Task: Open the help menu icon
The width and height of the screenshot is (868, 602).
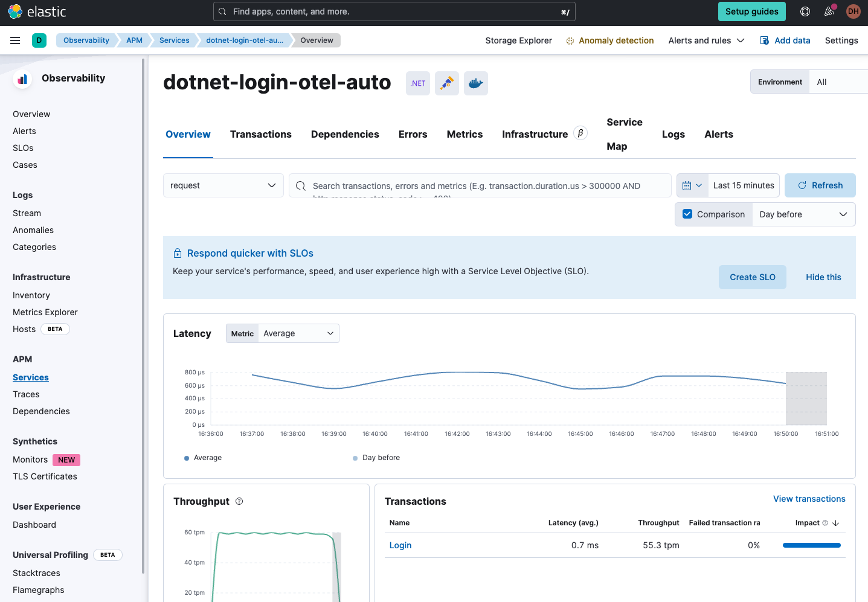Action: click(x=805, y=11)
